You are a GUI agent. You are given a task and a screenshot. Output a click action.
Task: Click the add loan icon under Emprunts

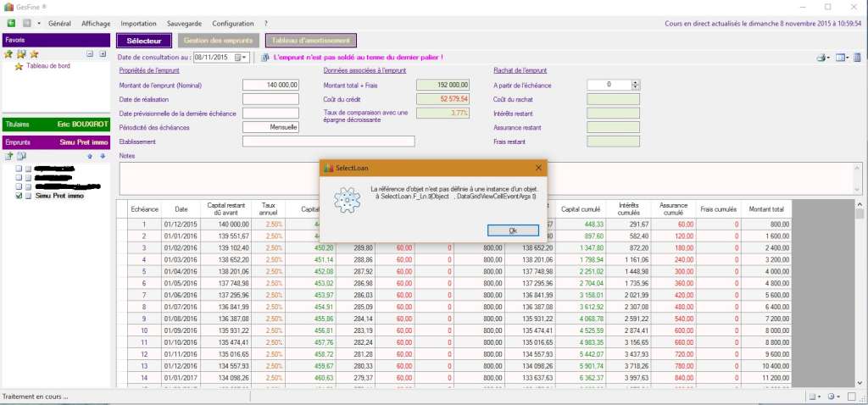point(9,156)
